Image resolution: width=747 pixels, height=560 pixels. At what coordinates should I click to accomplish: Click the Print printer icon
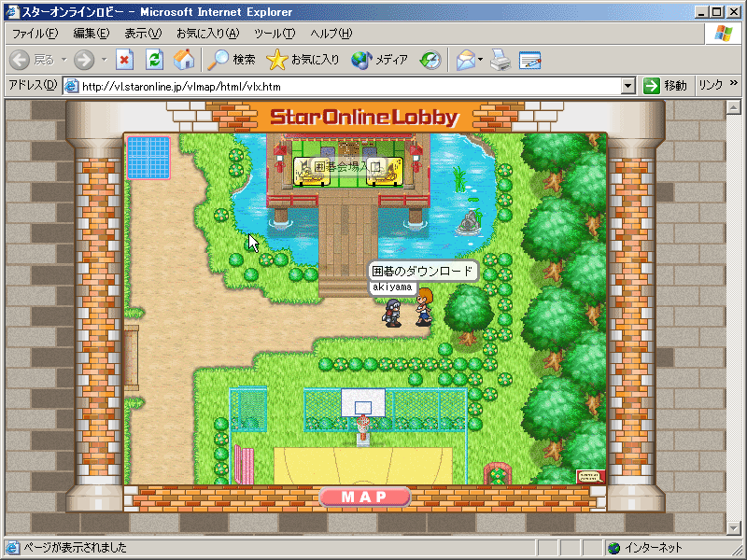(x=500, y=60)
